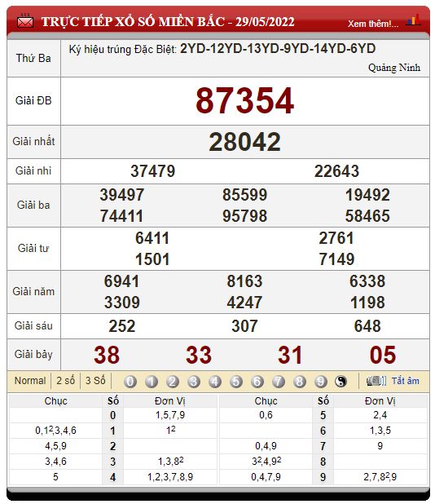This screenshot has height=504, width=435.
Task: Click the envelope mail icon in header
Action: pyautogui.click(x=25, y=21)
